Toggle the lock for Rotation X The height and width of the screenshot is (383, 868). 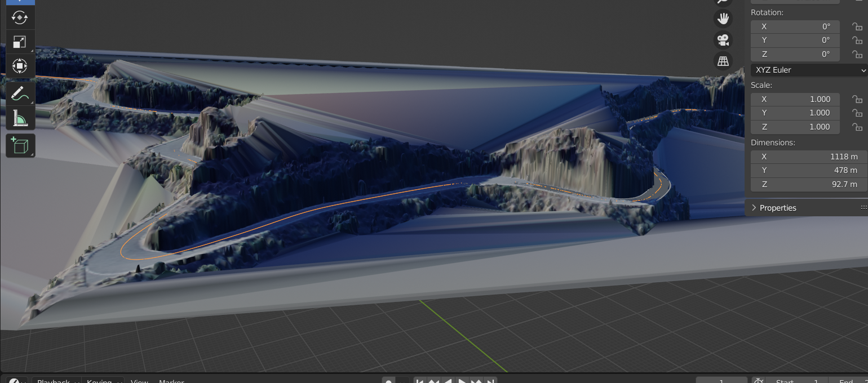(857, 26)
